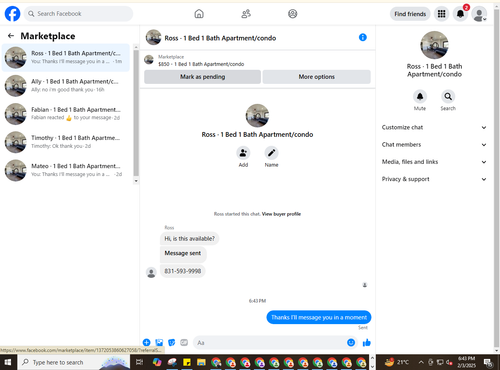500x370 pixels.
Task: Go back using the Marketplace back arrow
Action: pyautogui.click(x=11, y=36)
